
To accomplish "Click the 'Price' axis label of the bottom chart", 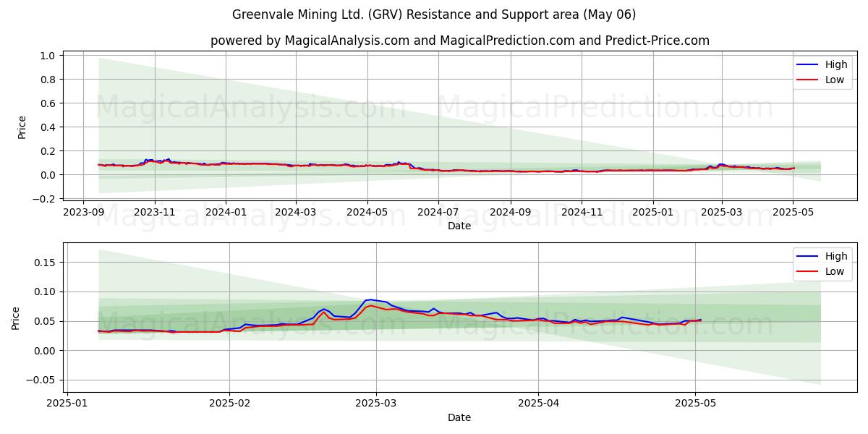I will [x=16, y=318].
